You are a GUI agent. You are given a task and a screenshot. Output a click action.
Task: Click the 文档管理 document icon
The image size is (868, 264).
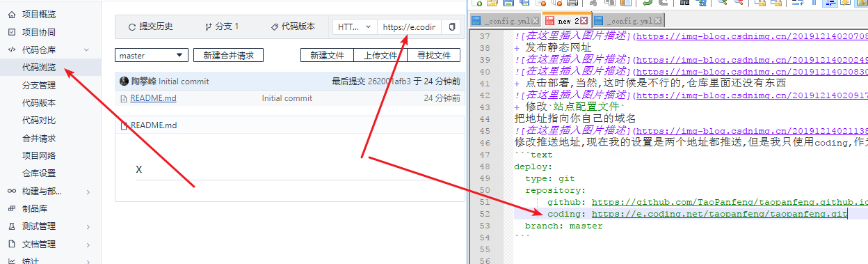tap(11, 244)
